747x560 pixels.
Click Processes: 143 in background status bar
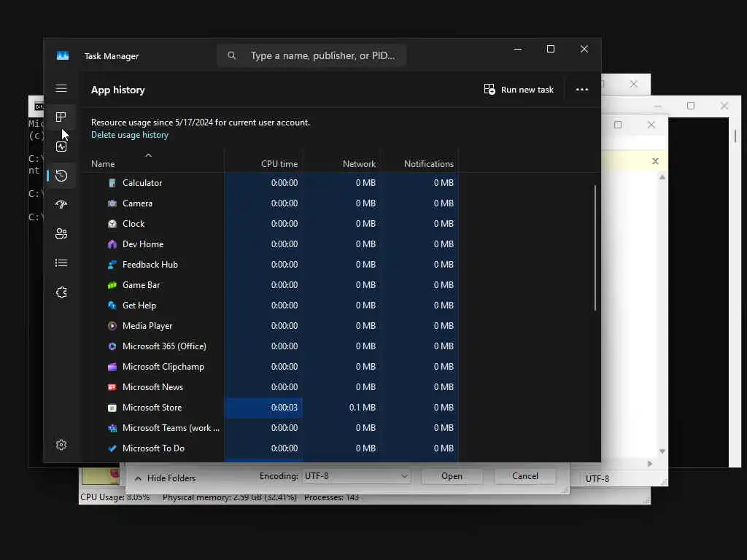[x=332, y=497]
